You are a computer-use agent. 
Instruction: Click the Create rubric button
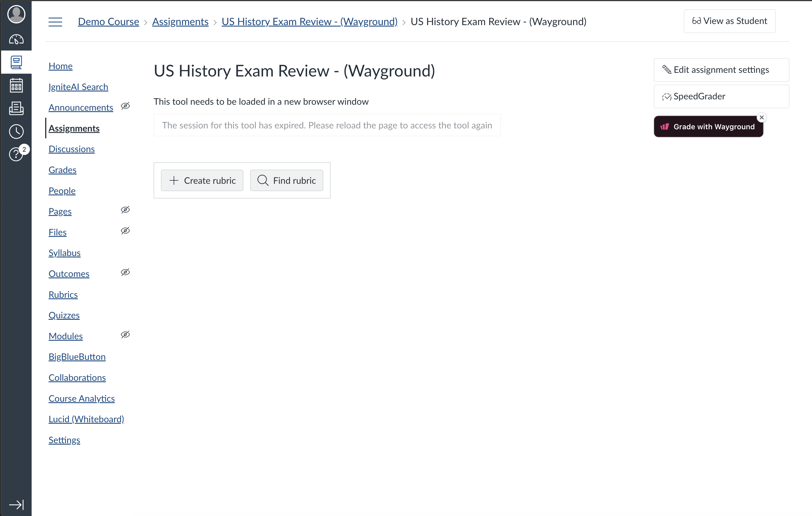(202, 181)
